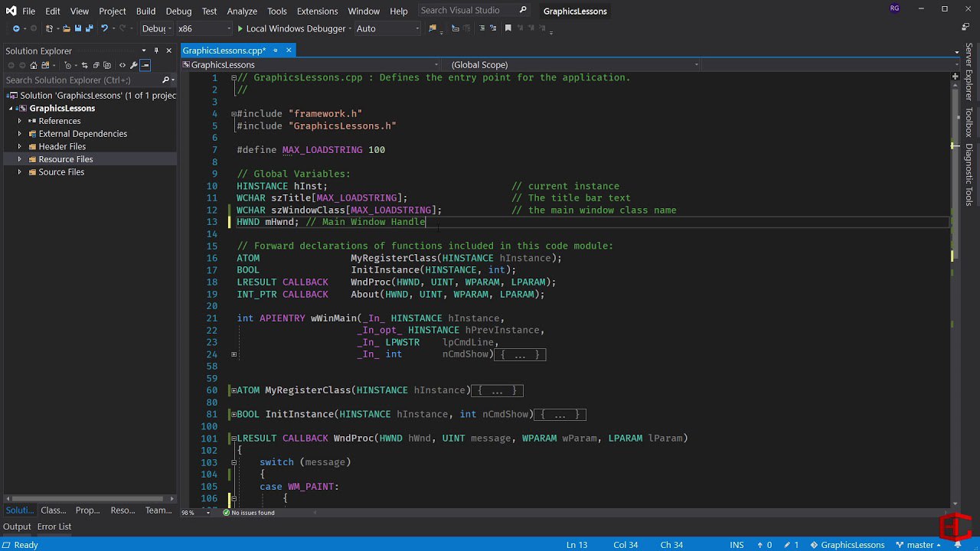Open the Server Explorer side tab
The width and height of the screenshot is (980, 551).
(969, 72)
